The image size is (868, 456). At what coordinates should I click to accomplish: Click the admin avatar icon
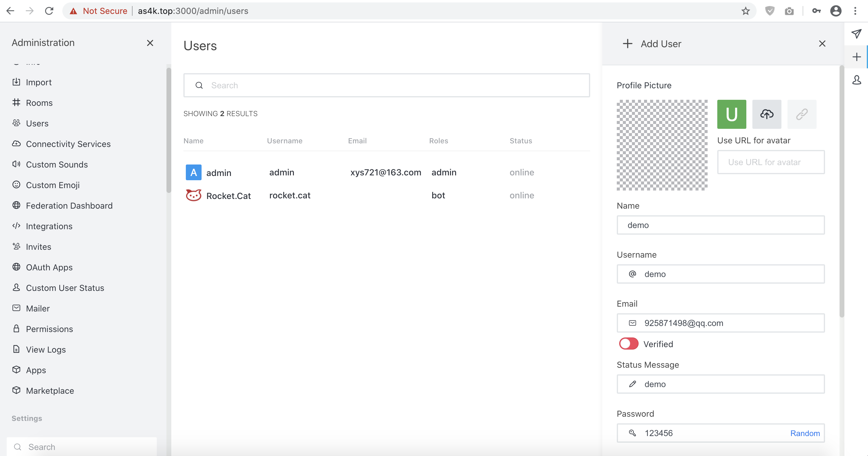(x=193, y=172)
